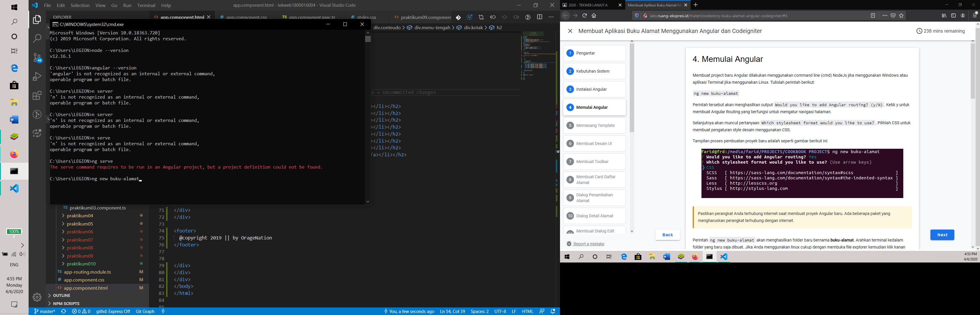Click the Back button in codelab

(x=667, y=235)
